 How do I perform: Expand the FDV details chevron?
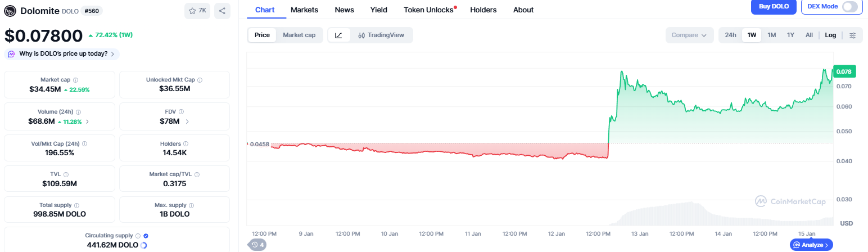coord(187,121)
